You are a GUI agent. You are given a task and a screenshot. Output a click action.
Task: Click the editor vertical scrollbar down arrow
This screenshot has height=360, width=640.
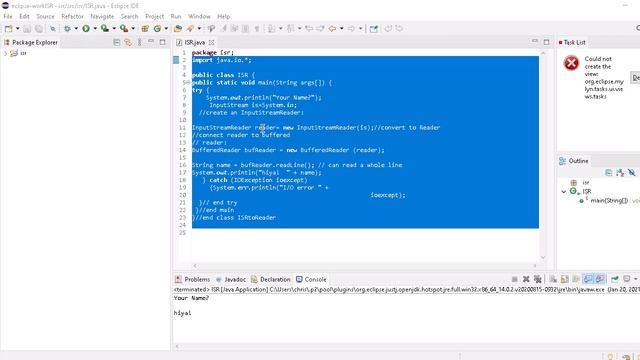[x=543, y=258]
